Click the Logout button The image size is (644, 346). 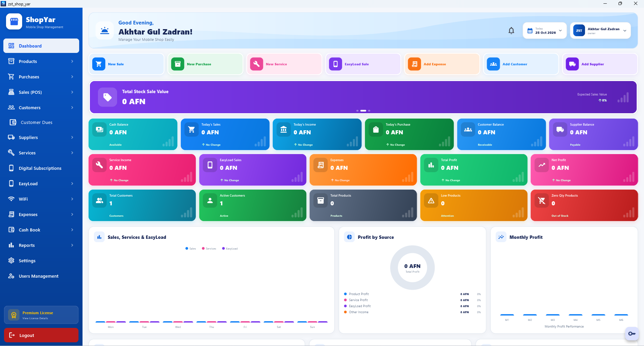coord(41,335)
